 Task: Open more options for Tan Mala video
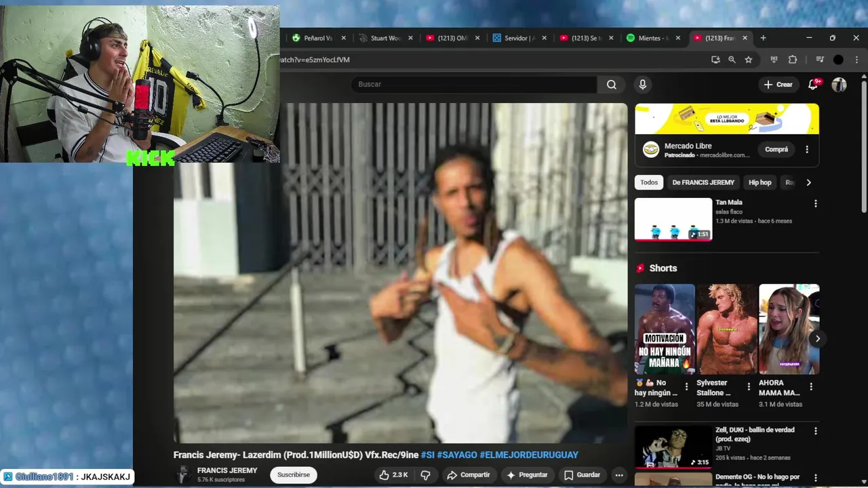(x=816, y=203)
